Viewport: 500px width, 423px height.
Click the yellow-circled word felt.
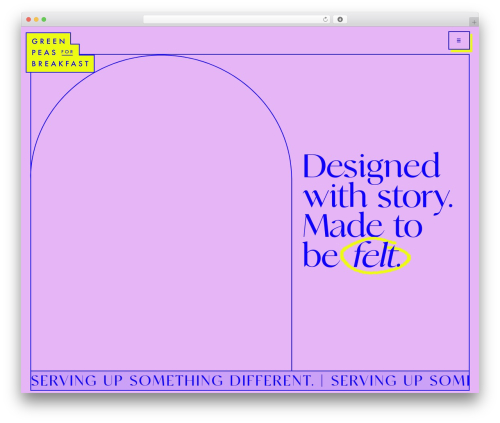(x=376, y=256)
